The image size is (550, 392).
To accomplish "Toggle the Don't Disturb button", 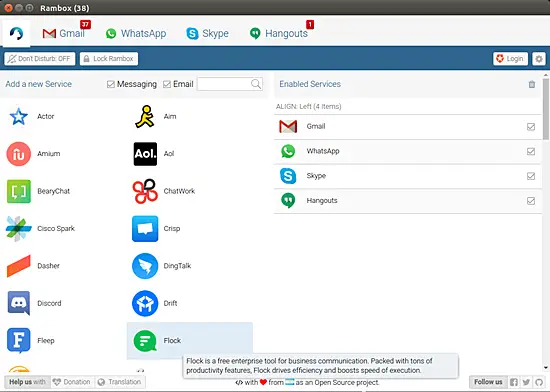I will (40, 59).
